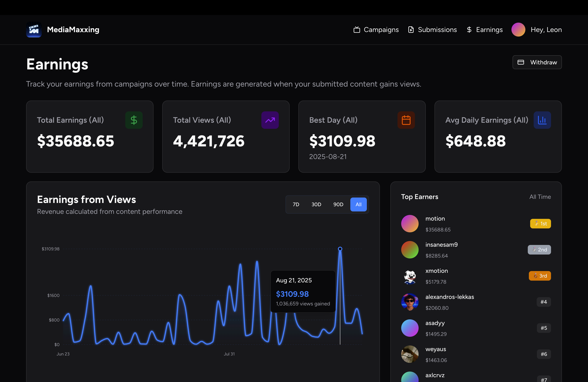The width and height of the screenshot is (588, 382).
Task: Select the 90D time range
Action: coord(338,204)
